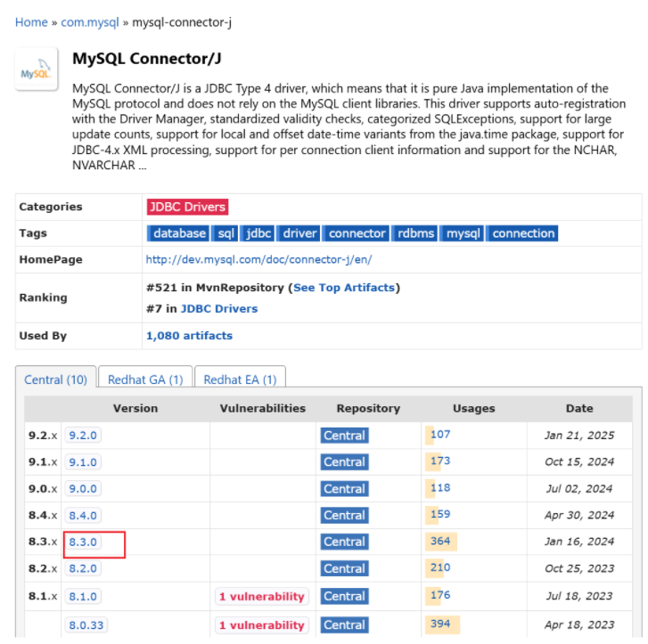Open version 9.0.0
This screenshot has height=644, width=648.
coord(83,489)
